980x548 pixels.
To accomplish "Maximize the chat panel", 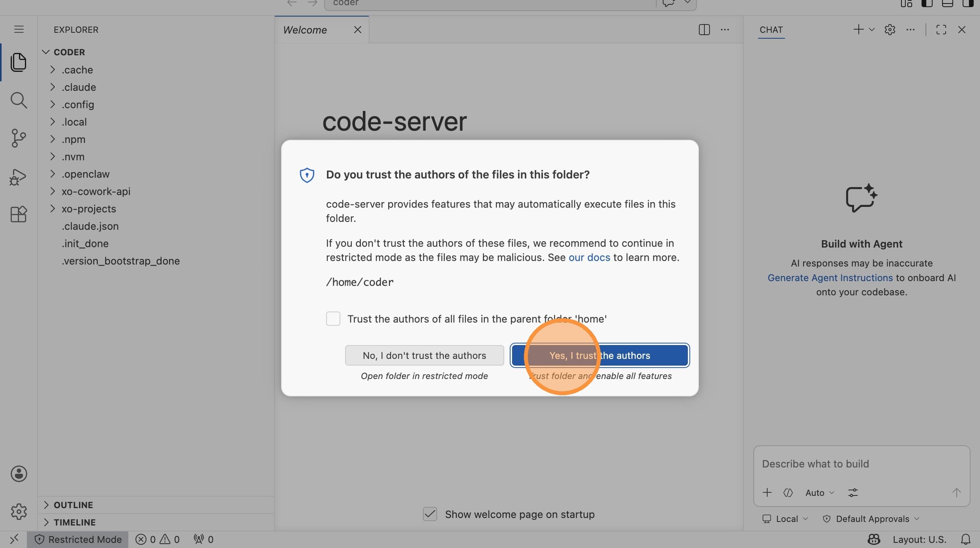I will pyautogui.click(x=941, y=30).
